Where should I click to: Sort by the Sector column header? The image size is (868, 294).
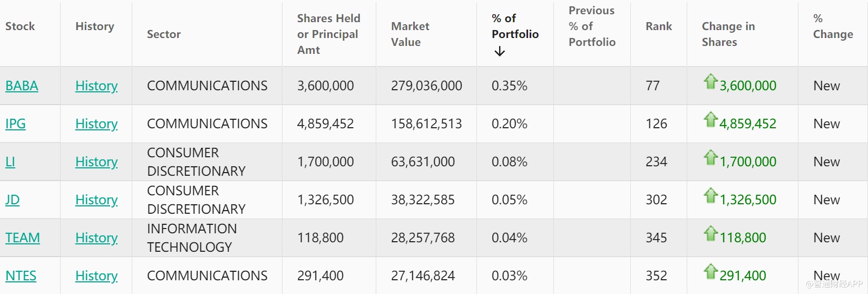pyautogui.click(x=163, y=34)
